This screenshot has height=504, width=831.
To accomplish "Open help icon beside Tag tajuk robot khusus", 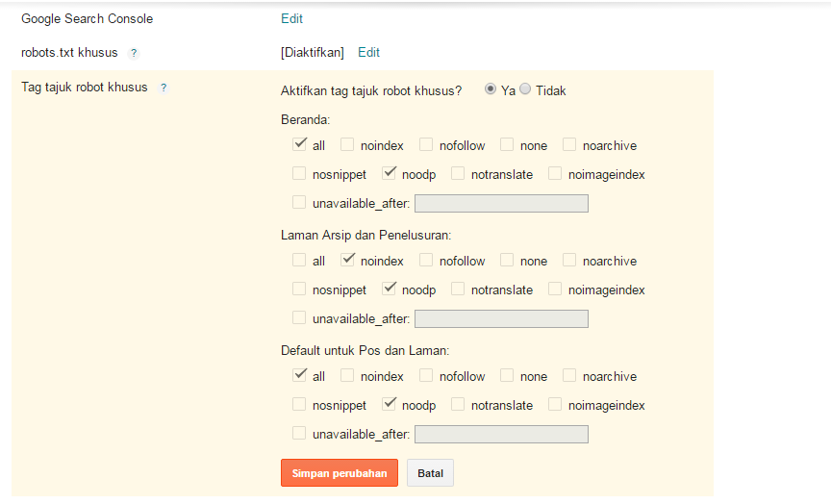I will [x=164, y=88].
